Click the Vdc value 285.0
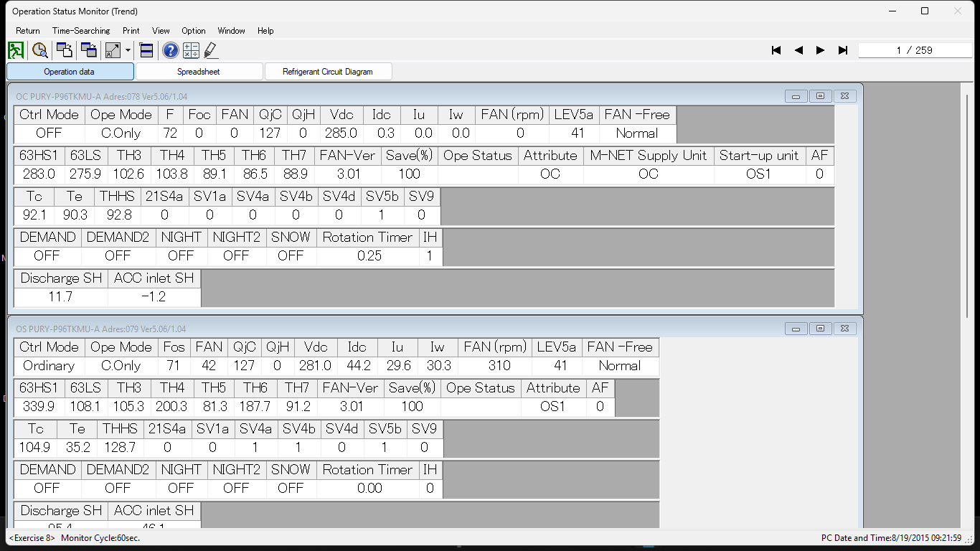The width and height of the screenshot is (980, 551). (x=341, y=133)
